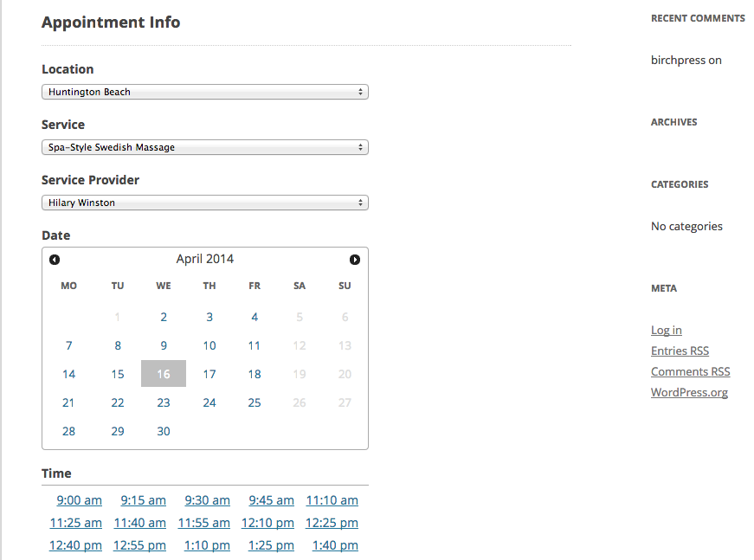The width and height of the screenshot is (754, 560).
Task: Open the Log in link
Action: click(x=667, y=331)
